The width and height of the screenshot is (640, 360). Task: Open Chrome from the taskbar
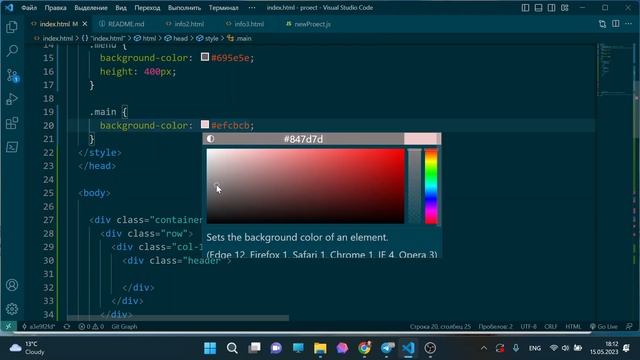(x=364, y=348)
